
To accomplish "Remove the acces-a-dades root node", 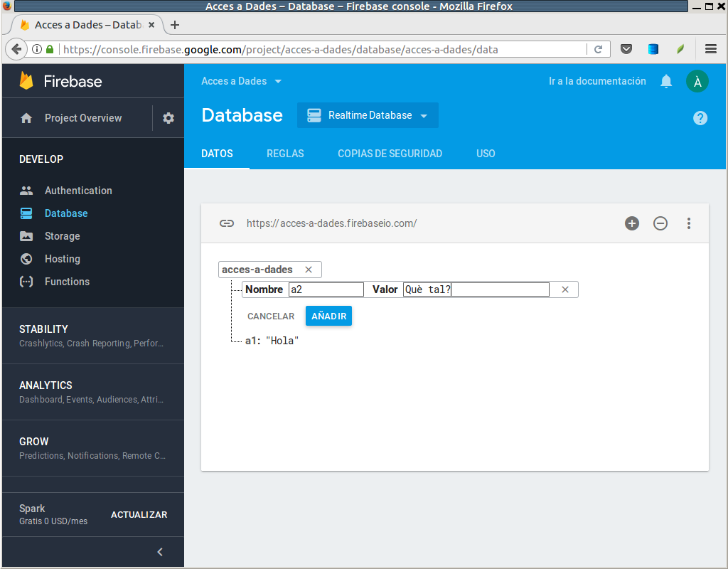I will [x=309, y=270].
